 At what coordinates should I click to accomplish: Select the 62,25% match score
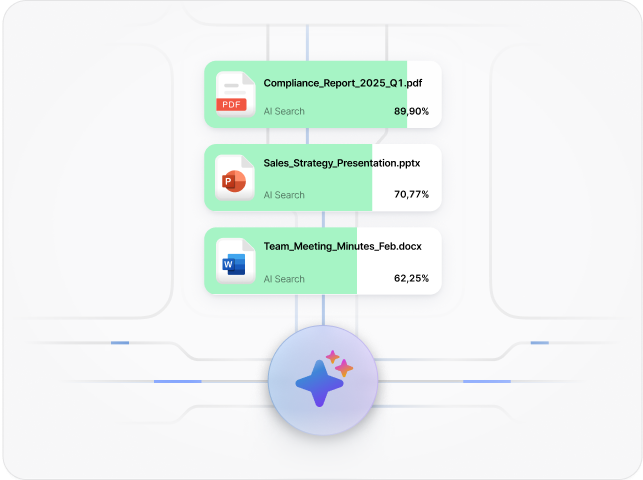411,279
